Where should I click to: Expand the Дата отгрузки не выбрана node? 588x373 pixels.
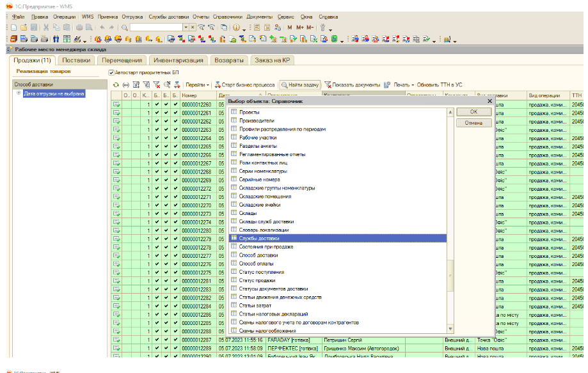19,93
